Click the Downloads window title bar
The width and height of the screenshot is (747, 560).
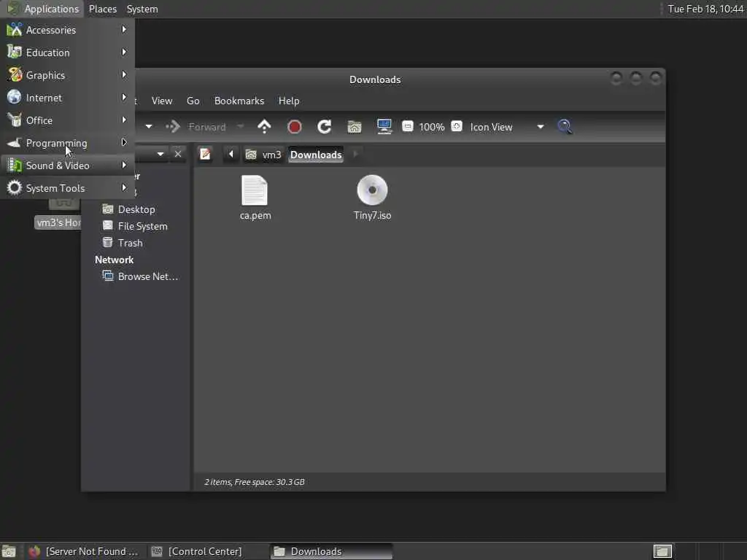coord(375,79)
